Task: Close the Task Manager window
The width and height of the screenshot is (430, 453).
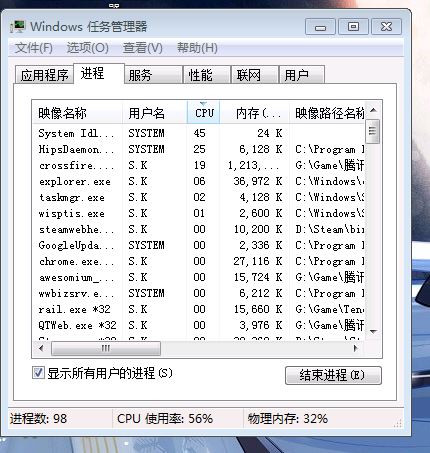Action: pyautogui.click(x=386, y=27)
